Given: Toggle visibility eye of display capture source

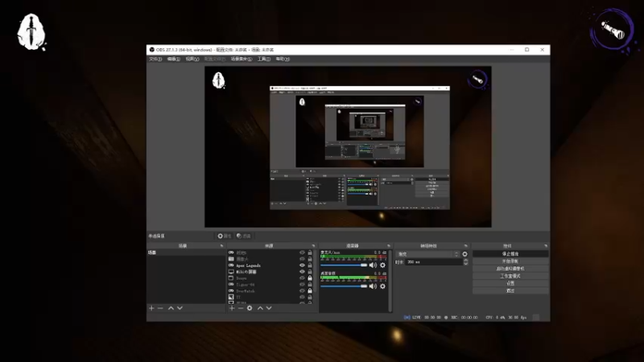Looking at the screenshot, I should [x=303, y=272].
